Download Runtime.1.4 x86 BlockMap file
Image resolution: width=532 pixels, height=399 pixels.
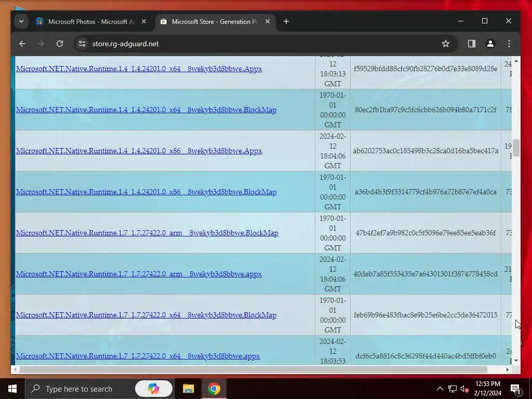click(x=146, y=192)
